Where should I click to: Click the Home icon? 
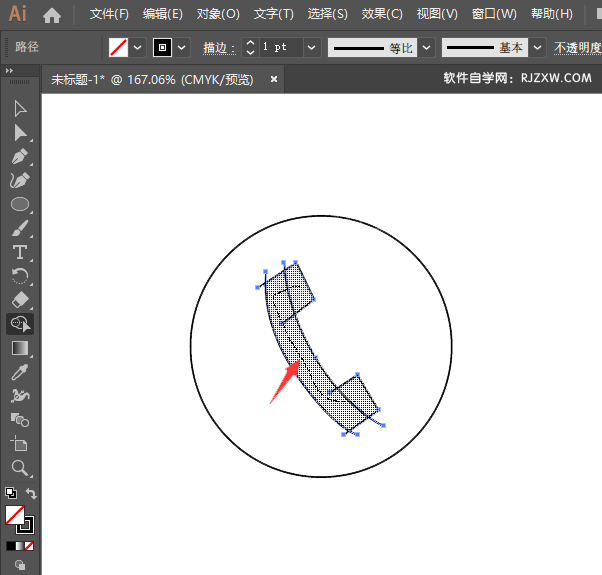pos(52,15)
